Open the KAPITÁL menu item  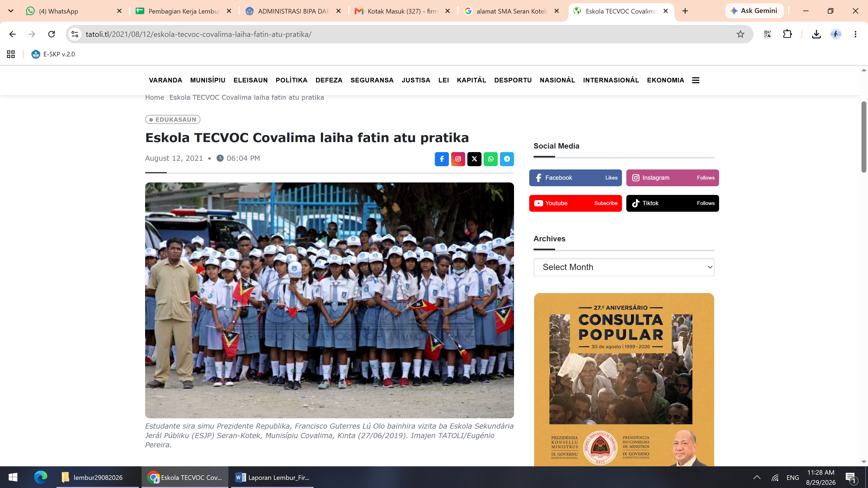pos(471,80)
